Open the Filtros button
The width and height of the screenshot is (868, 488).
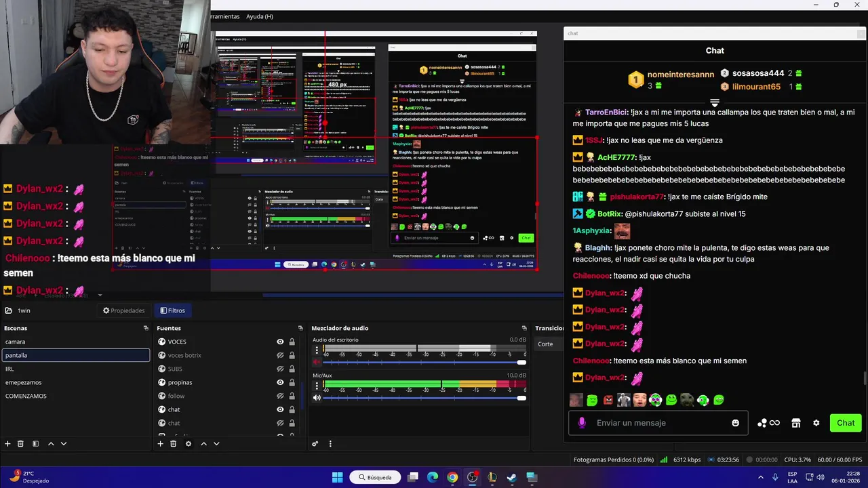pos(172,310)
